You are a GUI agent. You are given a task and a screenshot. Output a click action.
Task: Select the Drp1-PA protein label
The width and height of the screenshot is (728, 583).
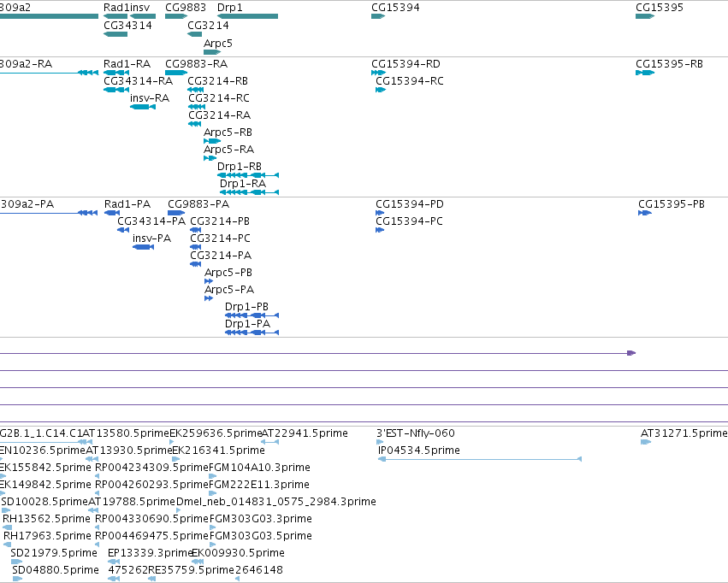coord(247,324)
